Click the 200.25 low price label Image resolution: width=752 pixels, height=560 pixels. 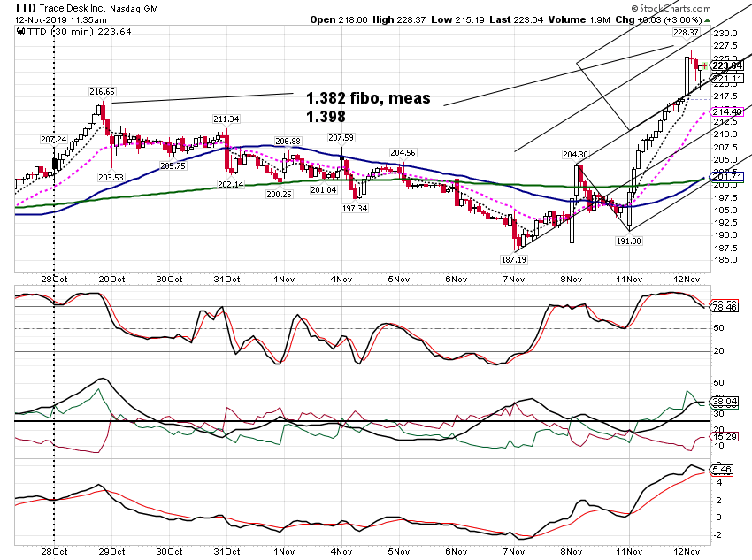pos(279,194)
